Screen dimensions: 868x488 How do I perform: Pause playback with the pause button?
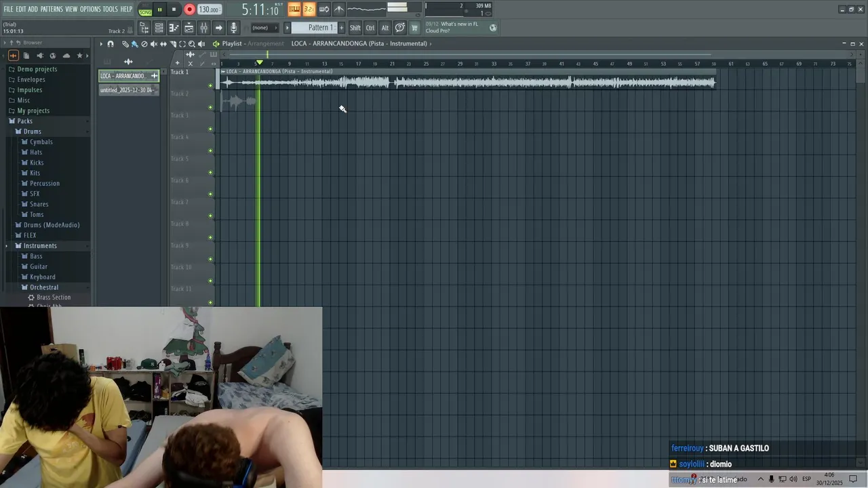point(159,9)
